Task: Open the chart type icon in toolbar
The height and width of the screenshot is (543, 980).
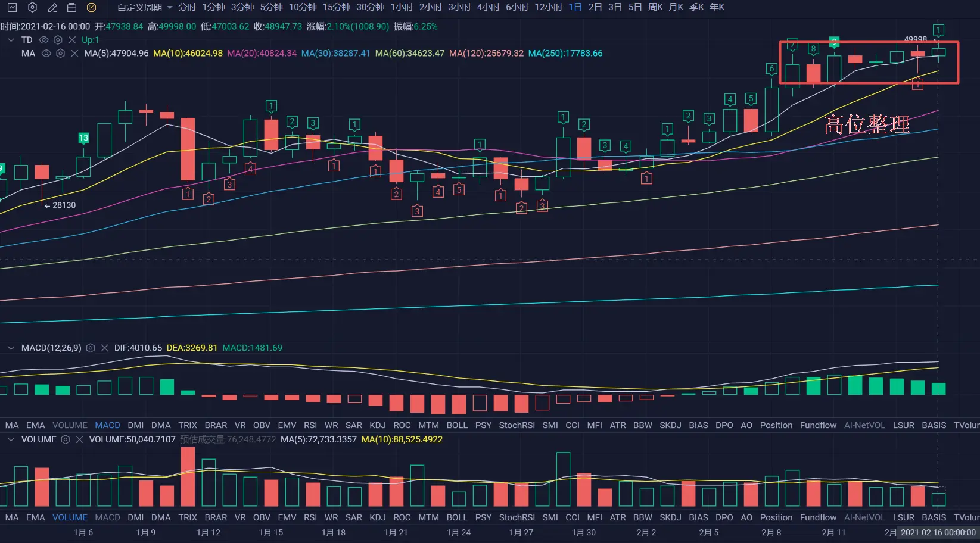Action: click(12, 7)
